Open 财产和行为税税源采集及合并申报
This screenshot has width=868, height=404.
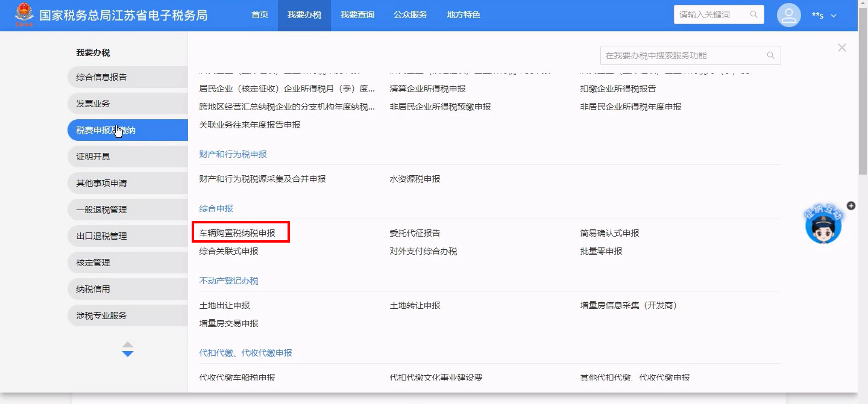click(x=262, y=179)
